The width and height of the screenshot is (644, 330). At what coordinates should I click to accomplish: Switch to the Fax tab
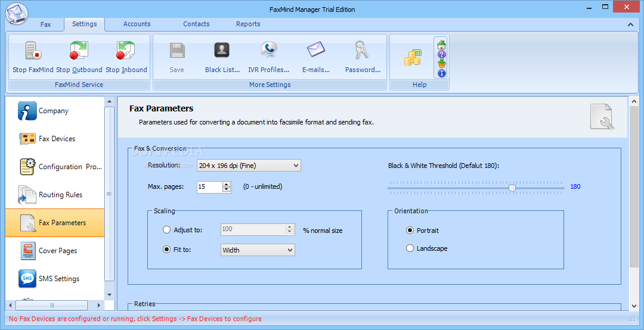(x=45, y=24)
